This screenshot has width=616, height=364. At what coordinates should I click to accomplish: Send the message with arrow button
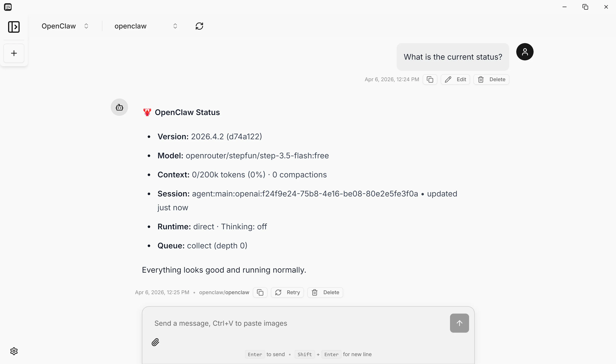pos(459,323)
